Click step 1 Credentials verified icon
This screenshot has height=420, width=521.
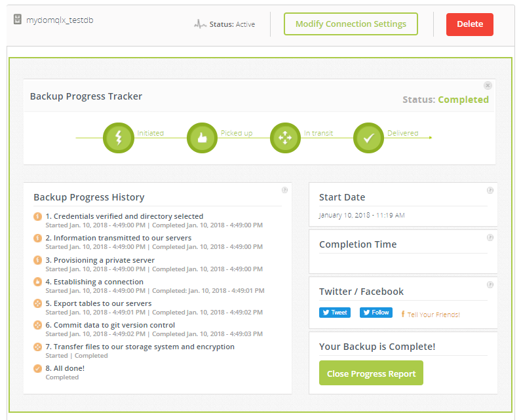click(x=38, y=217)
